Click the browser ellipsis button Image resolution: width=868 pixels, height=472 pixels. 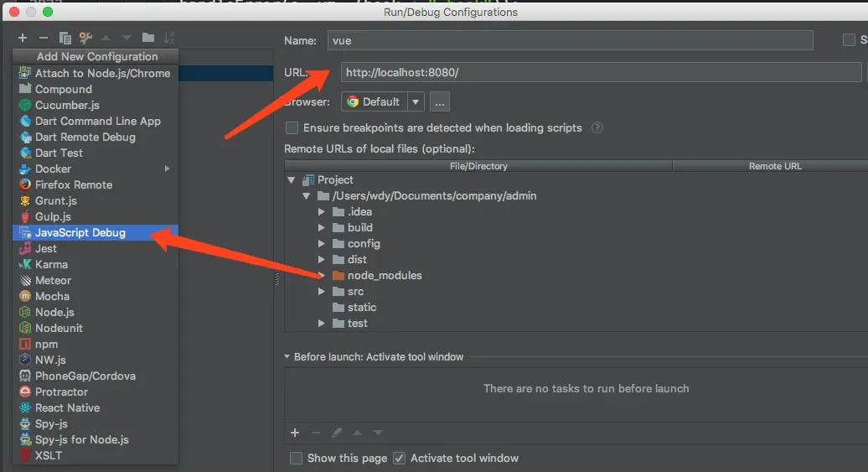[x=440, y=102]
